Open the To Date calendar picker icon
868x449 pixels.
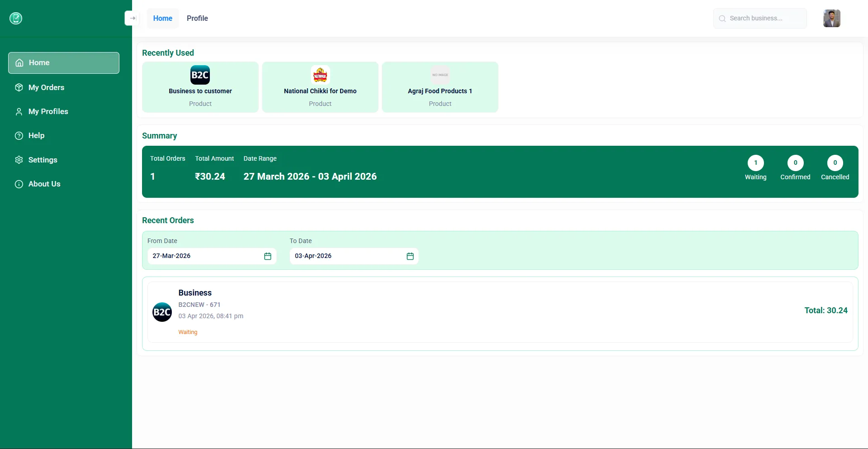click(x=410, y=256)
